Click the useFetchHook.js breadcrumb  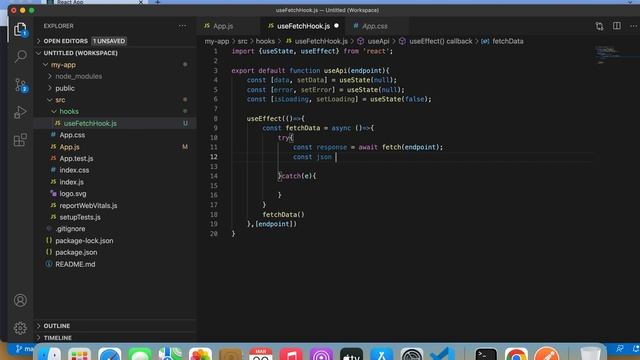pyautogui.click(x=321, y=41)
